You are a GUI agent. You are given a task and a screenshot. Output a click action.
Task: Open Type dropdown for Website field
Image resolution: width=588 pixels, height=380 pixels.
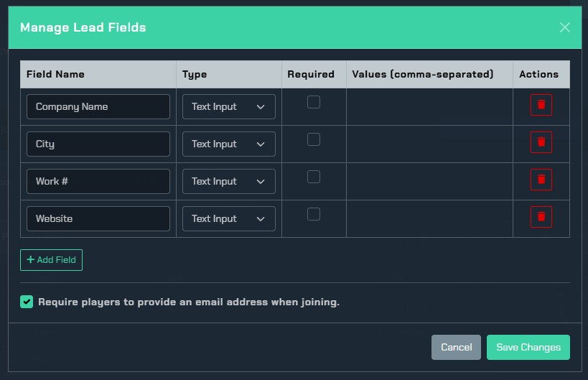pyautogui.click(x=228, y=218)
